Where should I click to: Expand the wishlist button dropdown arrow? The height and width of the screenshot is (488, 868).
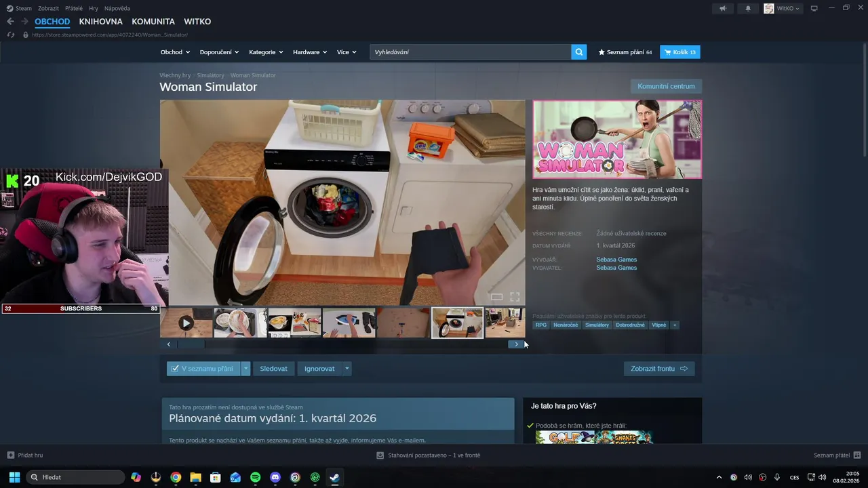click(x=245, y=369)
